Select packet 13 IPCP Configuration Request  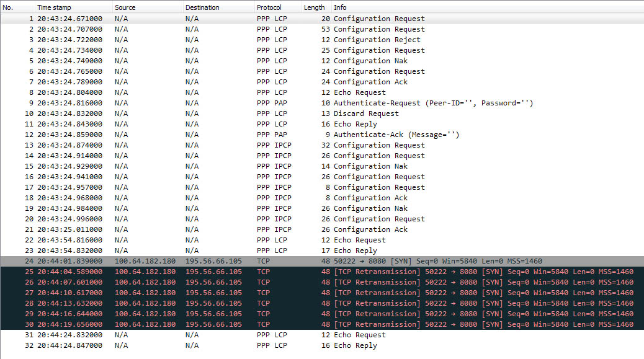[x=379, y=145]
